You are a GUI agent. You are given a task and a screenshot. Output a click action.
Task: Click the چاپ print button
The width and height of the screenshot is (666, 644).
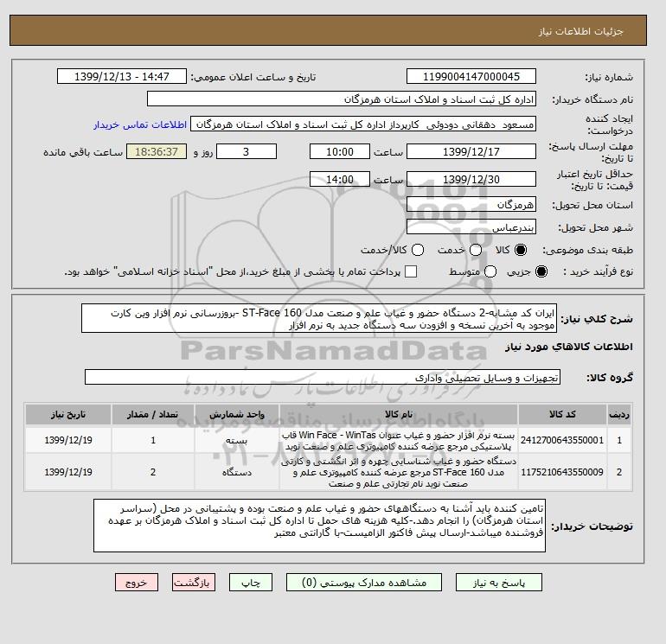(251, 583)
